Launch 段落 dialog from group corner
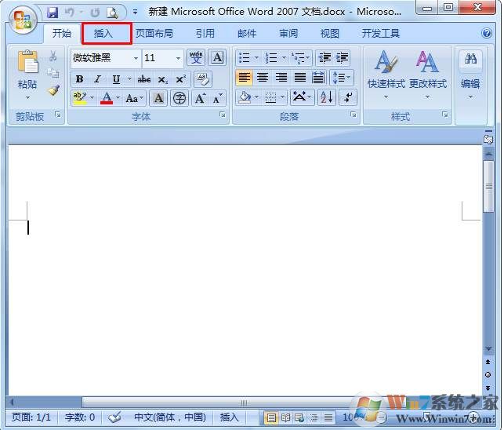504x430 pixels. (354, 115)
